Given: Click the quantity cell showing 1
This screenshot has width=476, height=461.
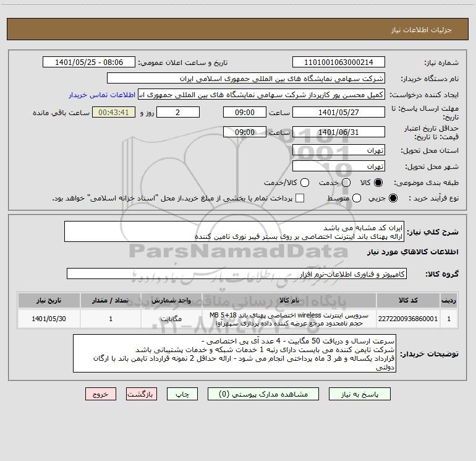Looking at the screenshot, I should pos(111,319).
